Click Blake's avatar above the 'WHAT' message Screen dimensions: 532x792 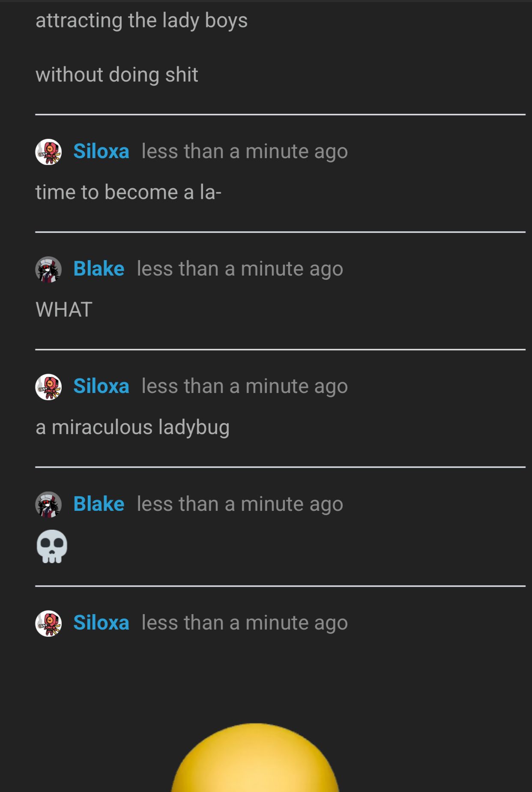click(48, 270)
